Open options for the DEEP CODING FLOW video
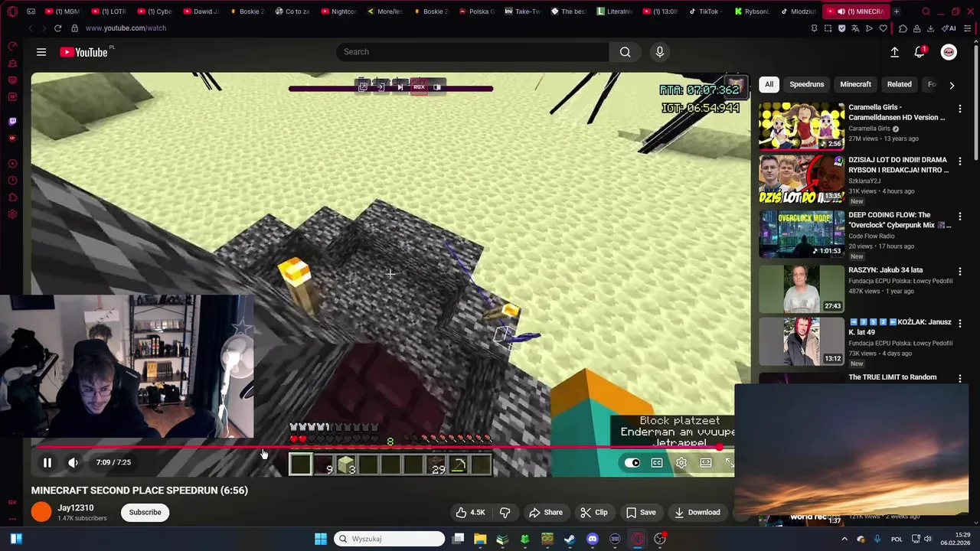Screen dimensions: 980x551 pyautogui.click(x=959, y=217)
